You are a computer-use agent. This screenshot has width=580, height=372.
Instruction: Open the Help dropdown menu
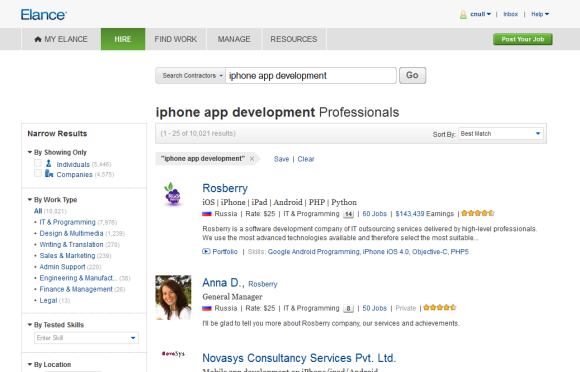[x=540, y=14]
